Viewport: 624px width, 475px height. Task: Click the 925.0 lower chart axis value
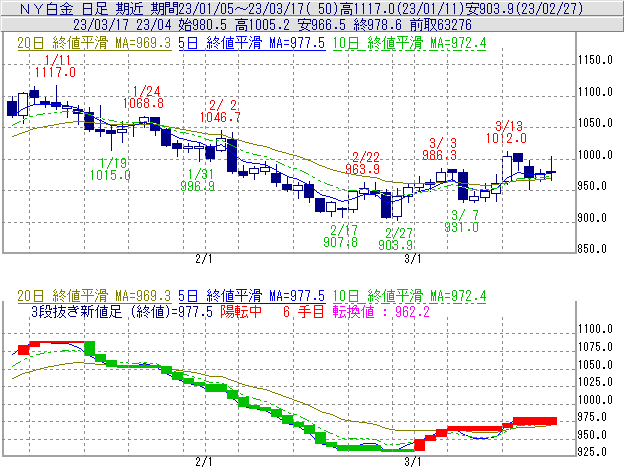tap(592, 452)
